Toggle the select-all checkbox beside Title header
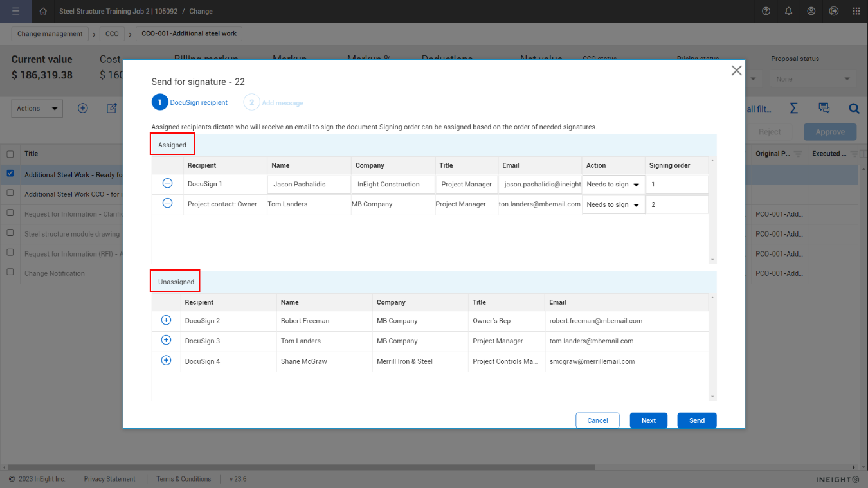 click(x=10, y=154)
